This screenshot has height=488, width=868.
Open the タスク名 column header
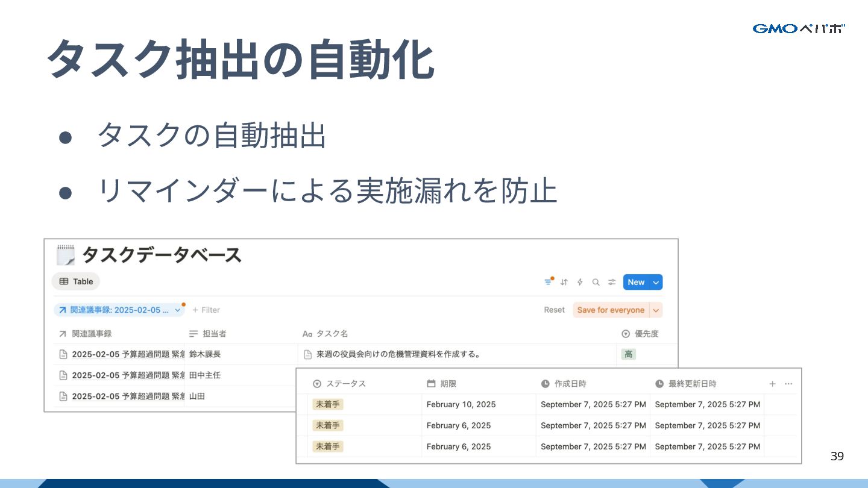(325, 333)
